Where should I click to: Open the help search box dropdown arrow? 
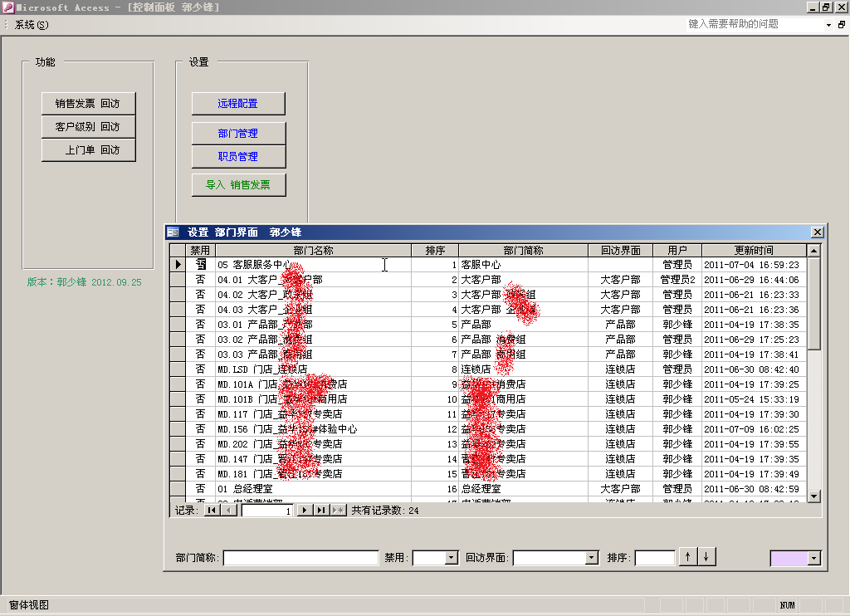tap(828, 25)
